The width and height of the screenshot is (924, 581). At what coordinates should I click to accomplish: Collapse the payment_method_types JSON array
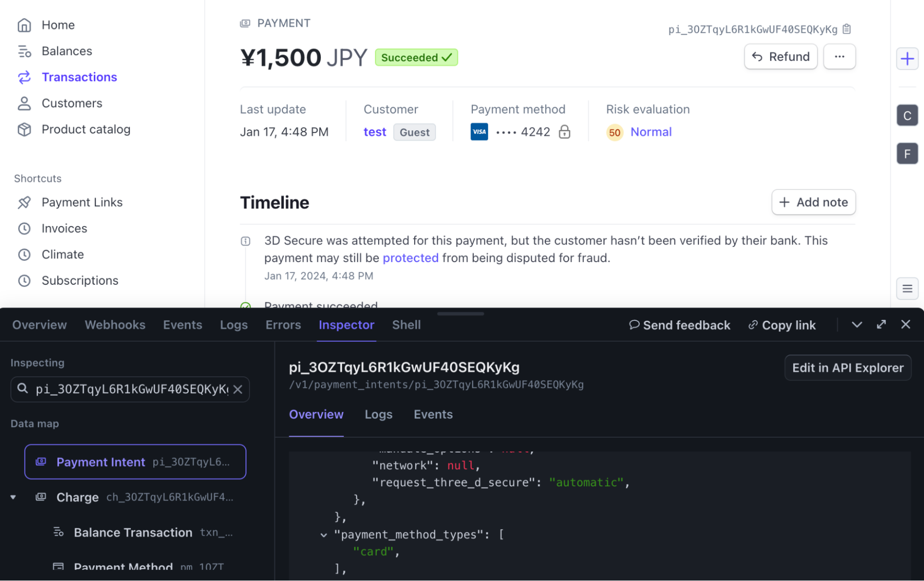[x=324, y=535]
